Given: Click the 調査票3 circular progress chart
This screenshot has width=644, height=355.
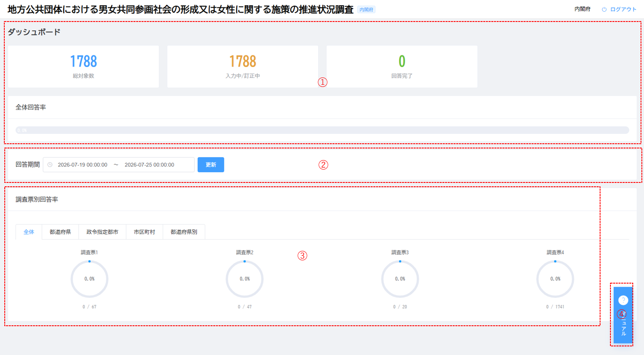Looking at the screenshot, I should (400, 279).
